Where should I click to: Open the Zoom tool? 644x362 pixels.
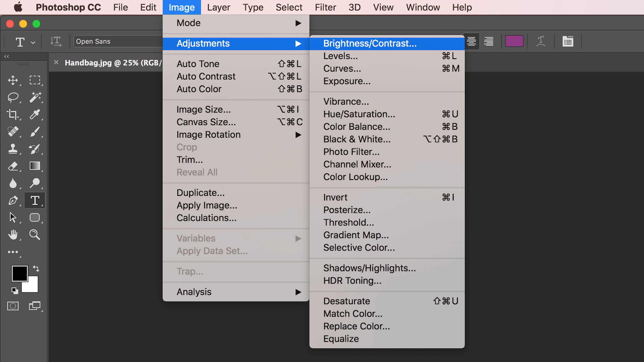[x=35, y=235]
